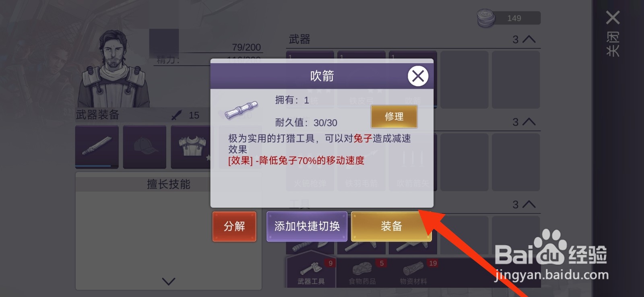Collapse the 工具 tools section
Image resolution: width=644 pixels, height=297 pixels.
point(528,204)
